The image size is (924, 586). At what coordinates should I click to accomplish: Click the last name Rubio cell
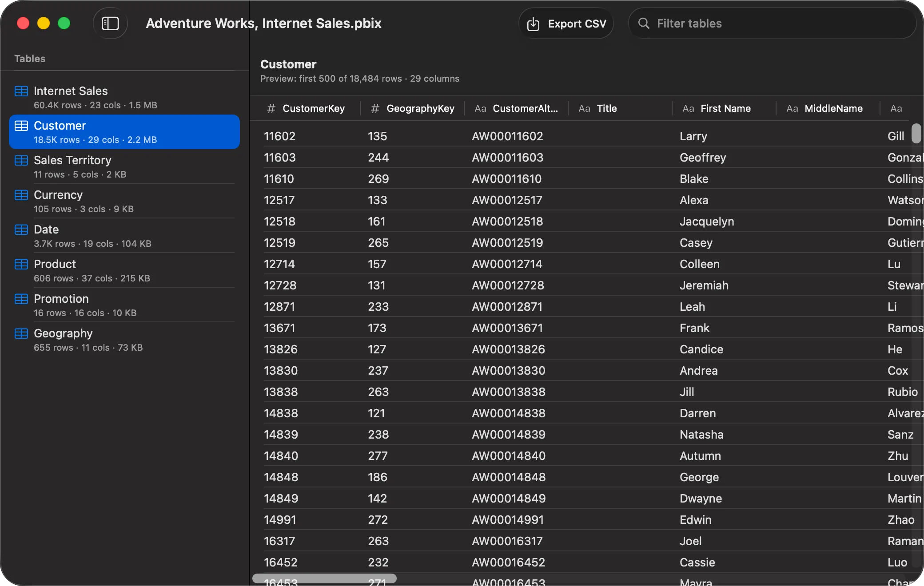pyautogui.click(x=902, y=392)
